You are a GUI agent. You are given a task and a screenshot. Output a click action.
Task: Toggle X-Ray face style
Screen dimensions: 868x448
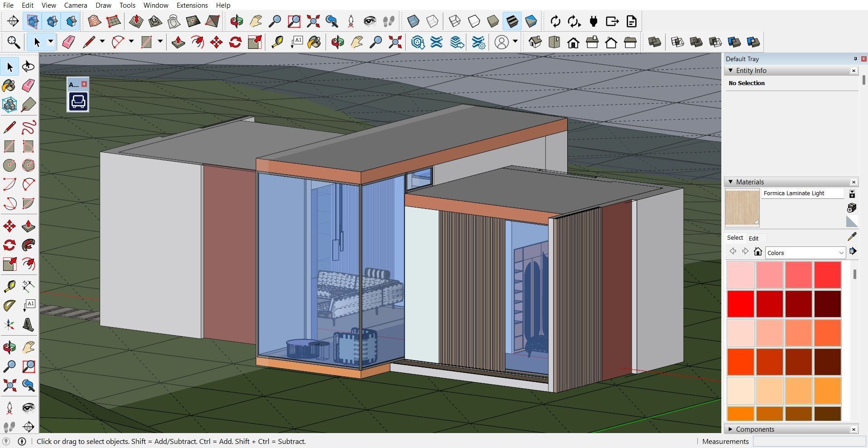point(413,21)
